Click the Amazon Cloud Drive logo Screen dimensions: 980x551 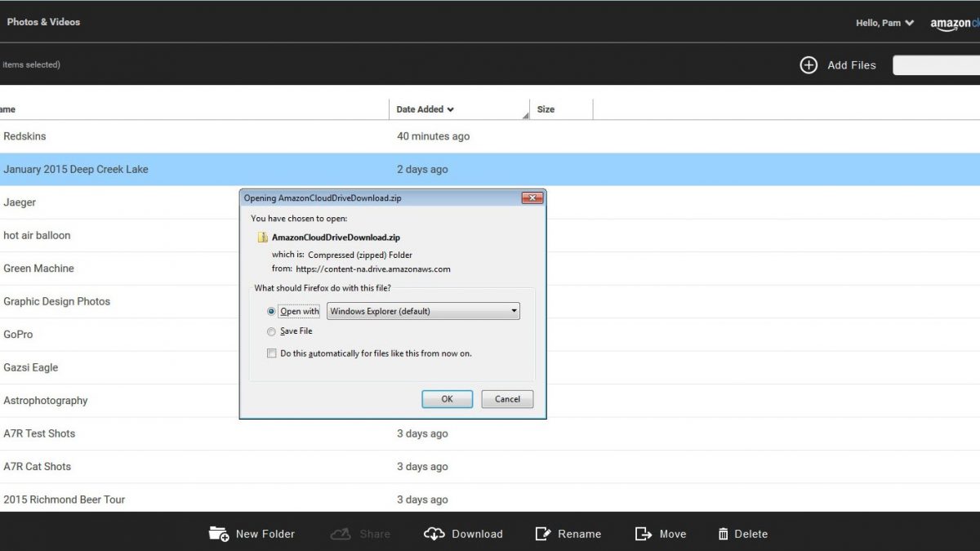click(x=954, y=23)
